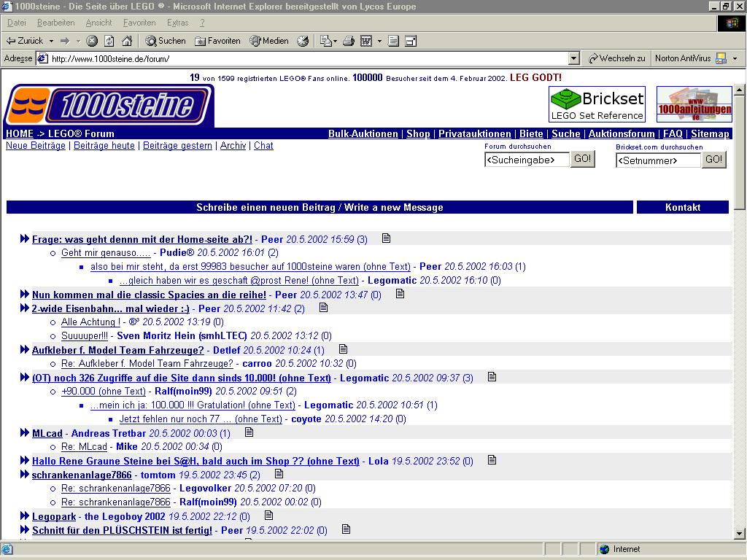Open the forward history dropdown arrow
Viewport: 747px width, 560px height.
point(78,41)
